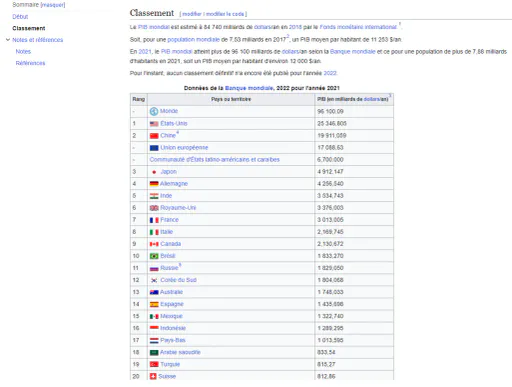Click the United Kingdom flag icon
Viewport: 512px width, 387px height.
point(154,208)
